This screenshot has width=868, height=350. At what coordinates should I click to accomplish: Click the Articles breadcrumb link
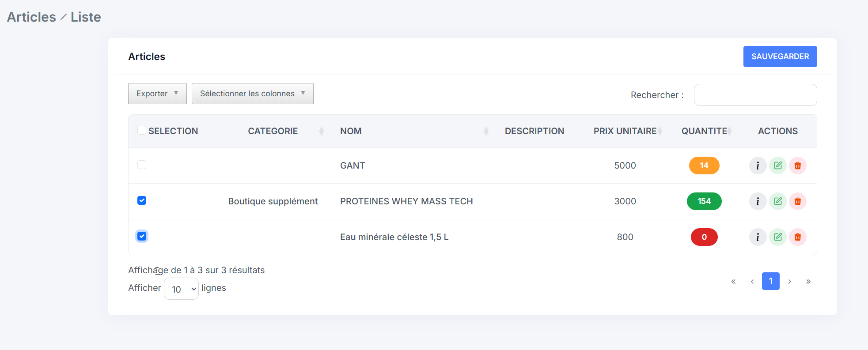click(31, 17)
